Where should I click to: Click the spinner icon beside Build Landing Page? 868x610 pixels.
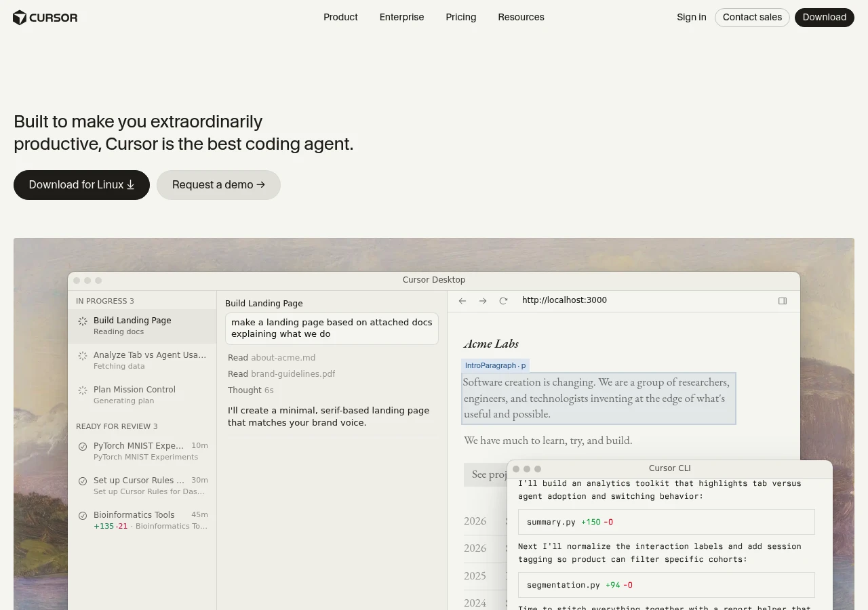coord(83,321)
